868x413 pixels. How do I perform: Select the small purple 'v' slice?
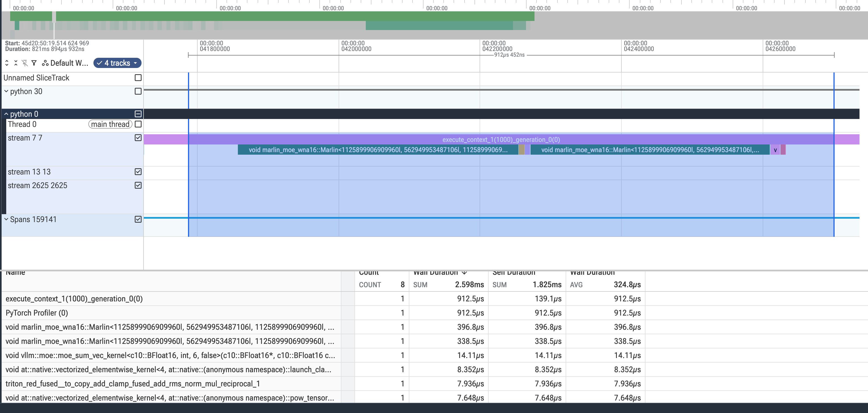coord(775,150)
